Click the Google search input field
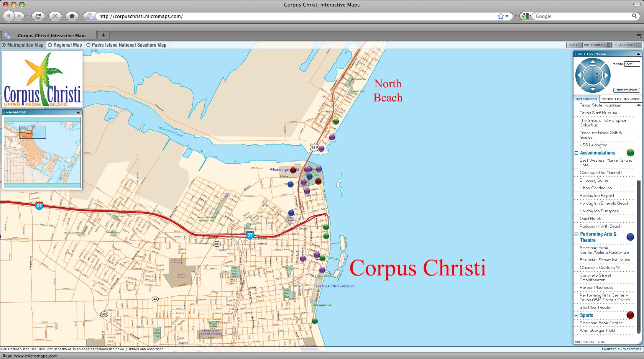 pos(583,16)
